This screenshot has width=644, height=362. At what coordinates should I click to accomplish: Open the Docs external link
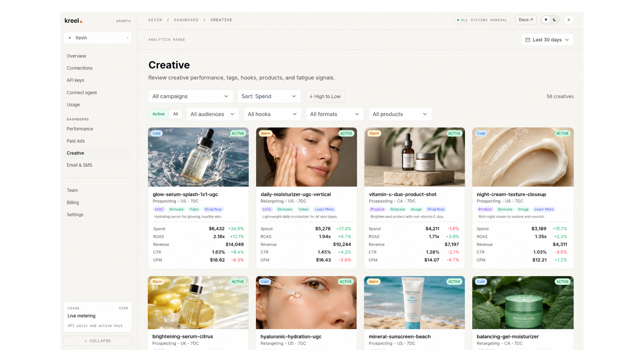click(x=526, y=20)
